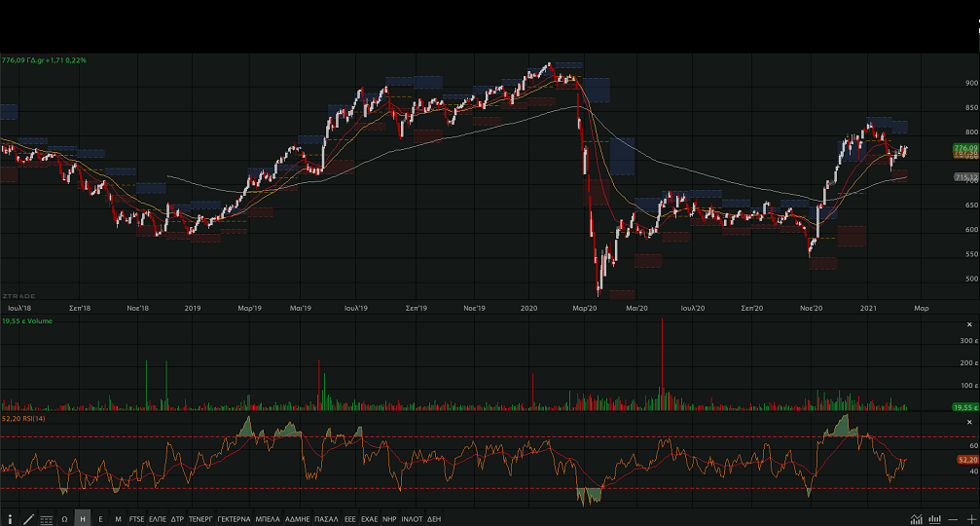Switch timeframe to M (monthly)

tap(118, 519)
